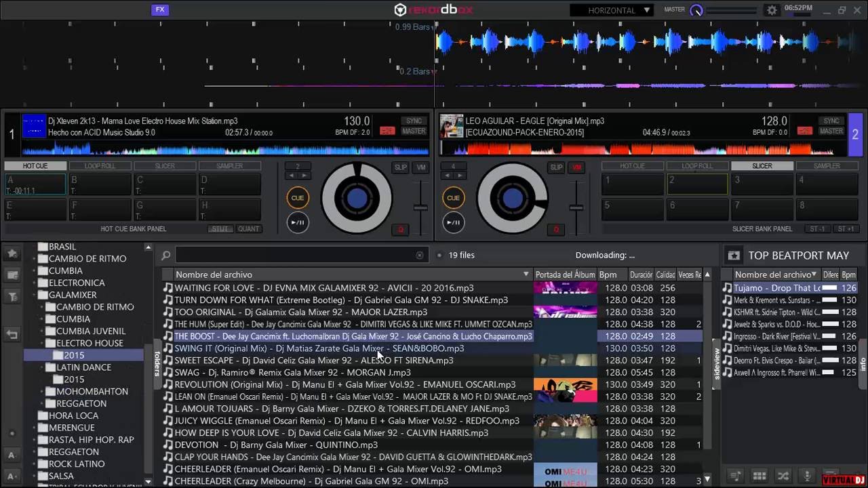Set deck 2 as MASTER

pos(831,131)
